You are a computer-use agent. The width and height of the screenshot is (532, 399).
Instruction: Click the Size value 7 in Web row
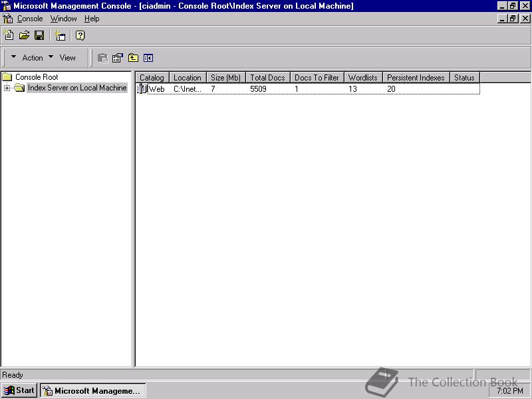tap(213, 89)
